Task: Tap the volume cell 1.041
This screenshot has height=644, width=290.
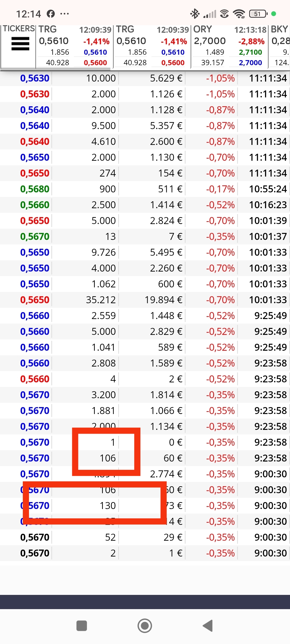Action: coord(104,347)
